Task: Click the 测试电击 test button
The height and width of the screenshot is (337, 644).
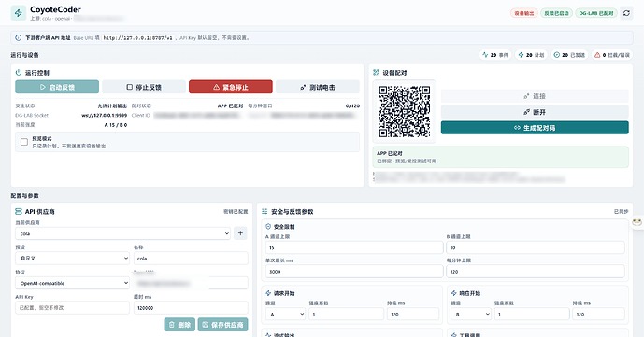Action: tap(318, 87)
